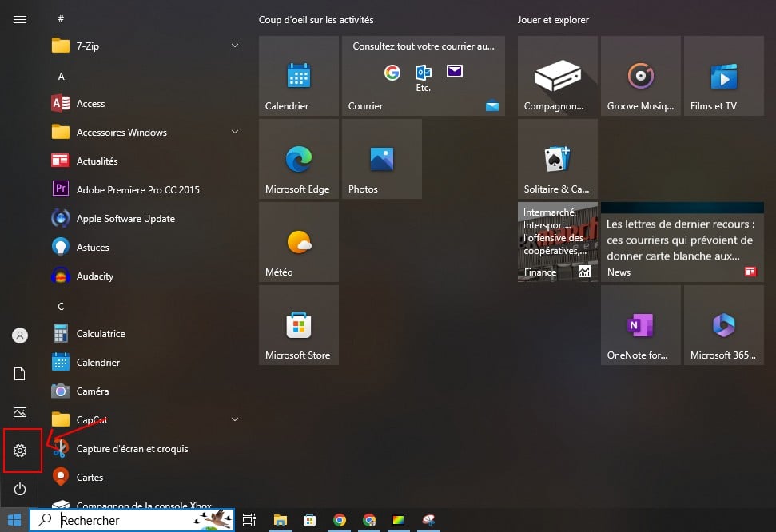Open Capture d'écran et croquis
This screenshot has height=532, width=776.
146,448
